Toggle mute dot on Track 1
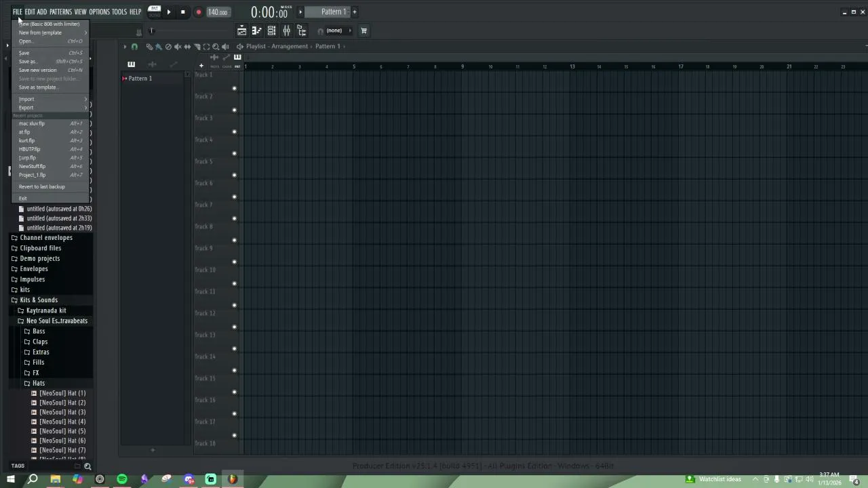The width and height of the screenshot is (868, 488). pyautogui.click(x=235, y=88)
